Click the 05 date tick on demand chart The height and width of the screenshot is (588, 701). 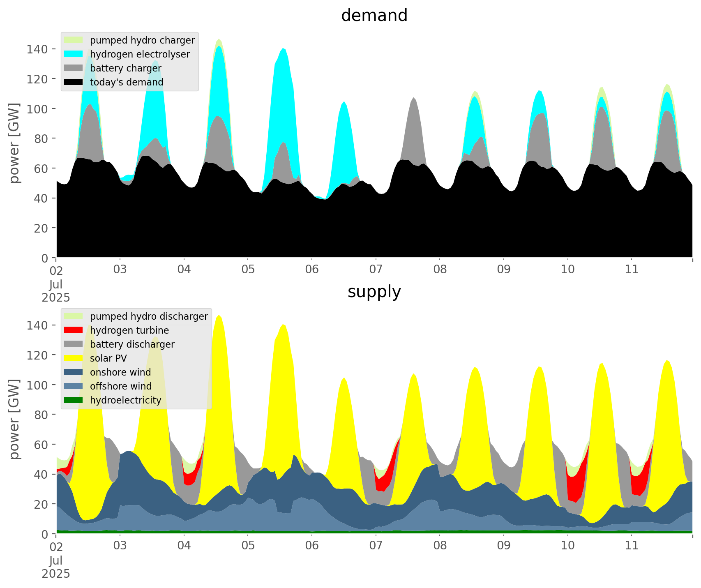tap(248, 270)
